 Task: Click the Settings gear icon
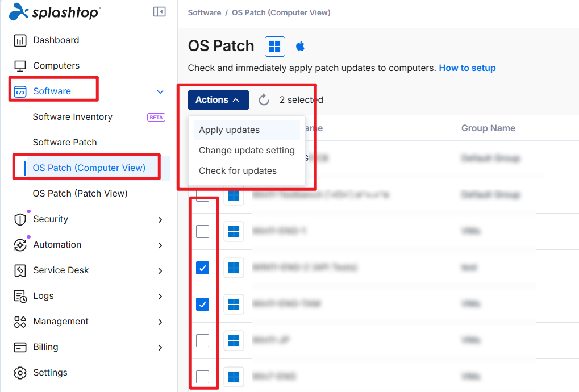20,373
